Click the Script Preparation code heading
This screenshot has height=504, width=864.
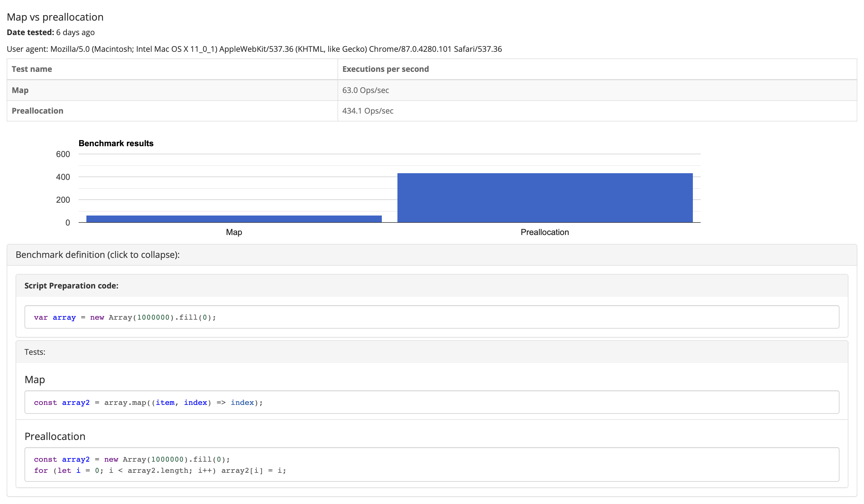click(71, 285)
